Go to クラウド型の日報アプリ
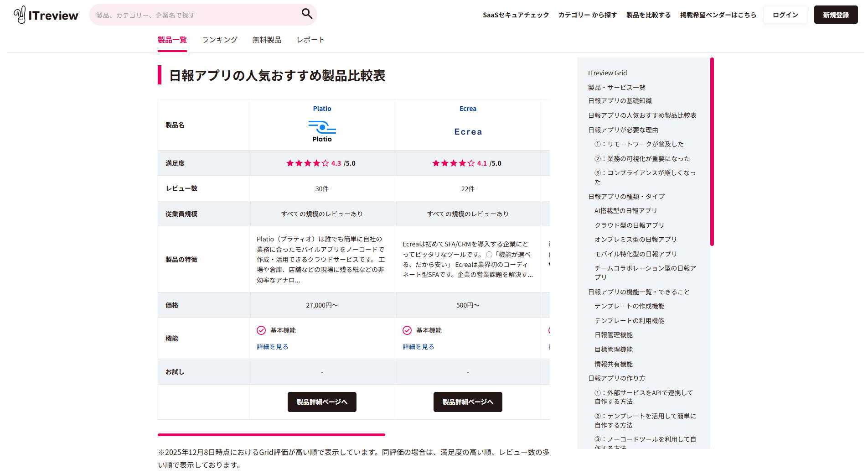Viewport: 868px width, 475px height. tap(630, 225)
